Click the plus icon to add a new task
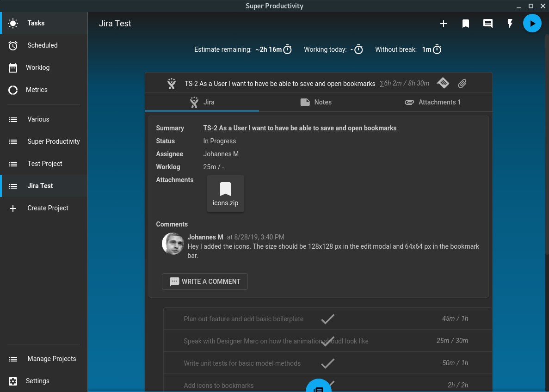Viewport: 549px width, 392px height. [444, 23]
